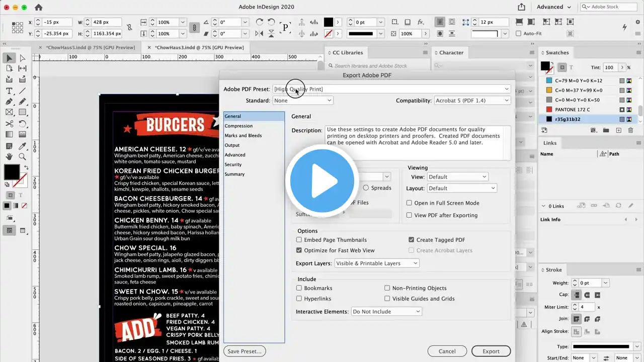Select the Spreads radio button
Viewport: 644px width, 362px height.
pyautogui.click(x=366, y=188)
